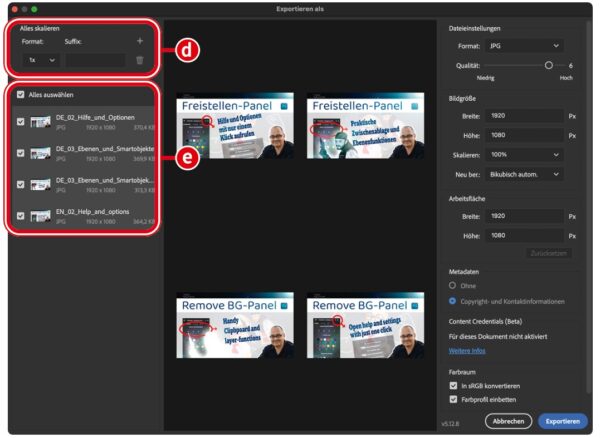Uncheck the DE_03_Ebenen_und_Smartobjekte item checkbox
Screen dimensions: 600x438
tap(21, 153)
